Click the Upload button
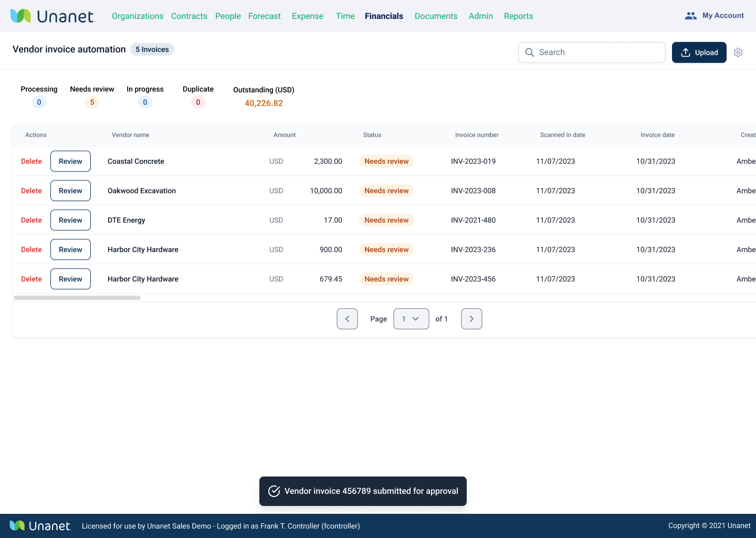This screenshot has height=538, width=756. 699,53
